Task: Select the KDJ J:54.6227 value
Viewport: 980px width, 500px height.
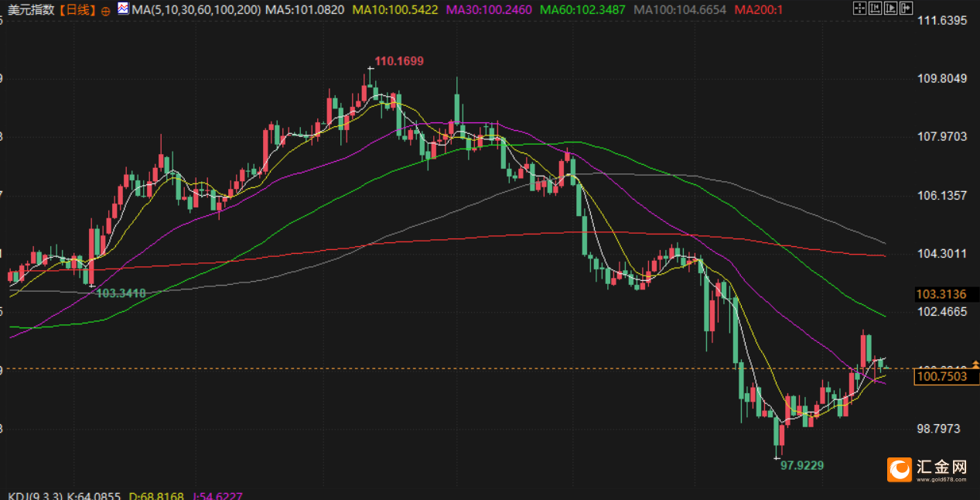Action: (x=217, y=495)
